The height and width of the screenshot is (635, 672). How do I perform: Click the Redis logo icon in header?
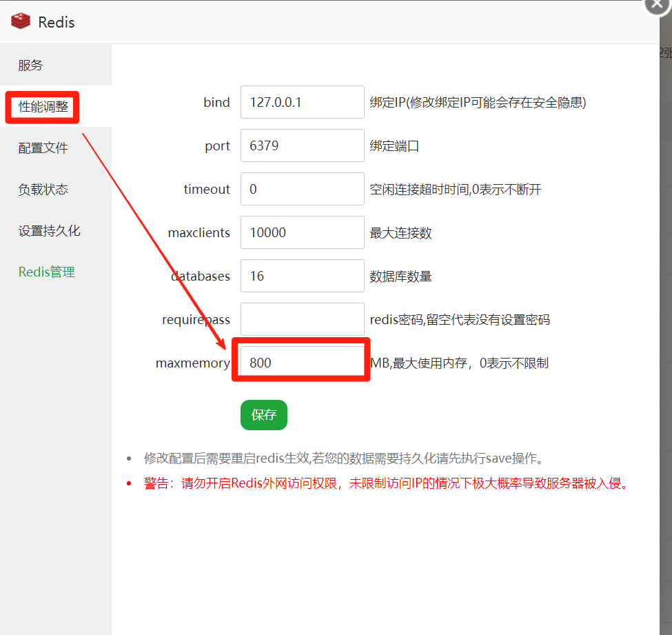click(x=21, y=21)
